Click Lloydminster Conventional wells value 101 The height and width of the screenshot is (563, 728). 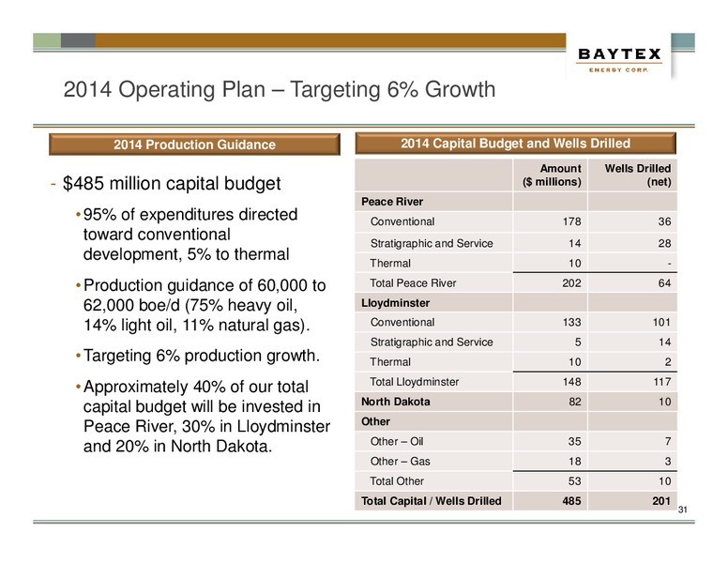point(661,323)
